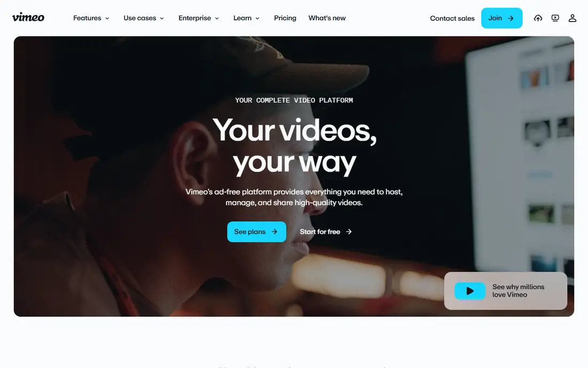Play the See why millions love Vimeo video
The height and width of the screenshot is (368, 588).
[x=469, y=291]
